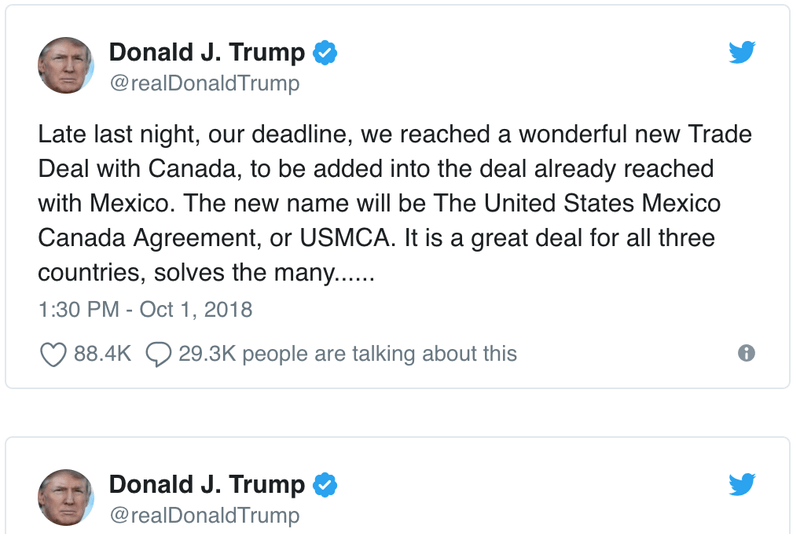Open the profile avatar in the second tweet
This screenshot has width=800, height=534.
66,498
